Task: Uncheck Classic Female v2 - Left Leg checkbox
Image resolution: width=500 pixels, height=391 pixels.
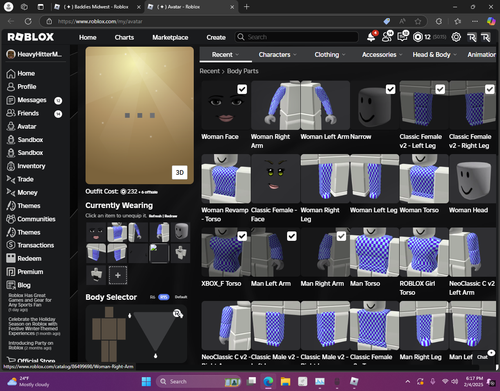Action: (440, 89)
